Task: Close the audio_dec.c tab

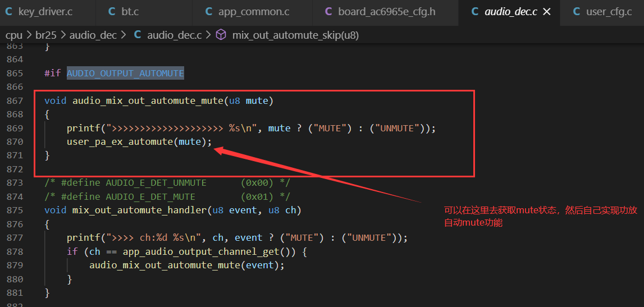Action: coord(547,12)
